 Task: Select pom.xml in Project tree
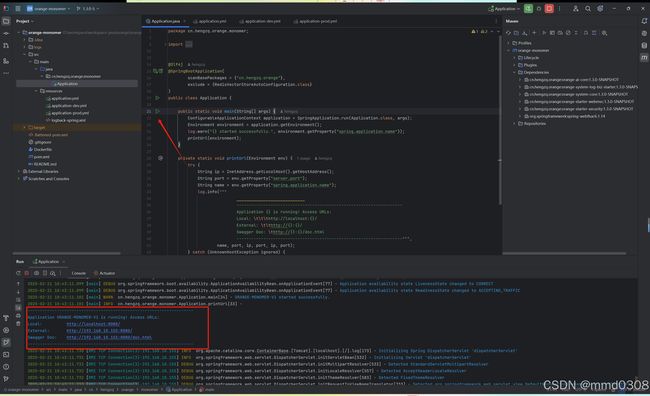(39, 157)
